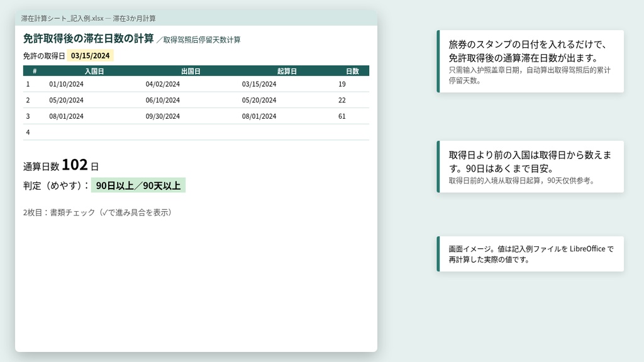Select row 3 exit date 09/30/2024
The image size is (644, 362).
coord(163,116)
